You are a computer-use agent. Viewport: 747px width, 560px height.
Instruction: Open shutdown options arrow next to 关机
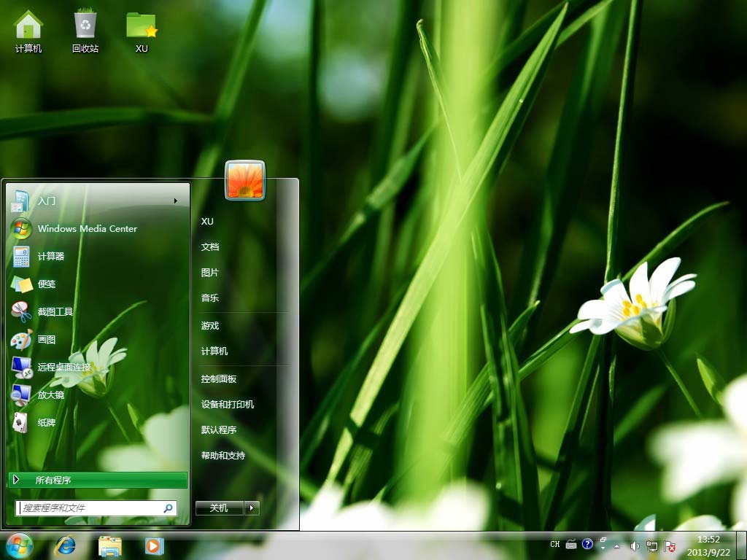252,508
